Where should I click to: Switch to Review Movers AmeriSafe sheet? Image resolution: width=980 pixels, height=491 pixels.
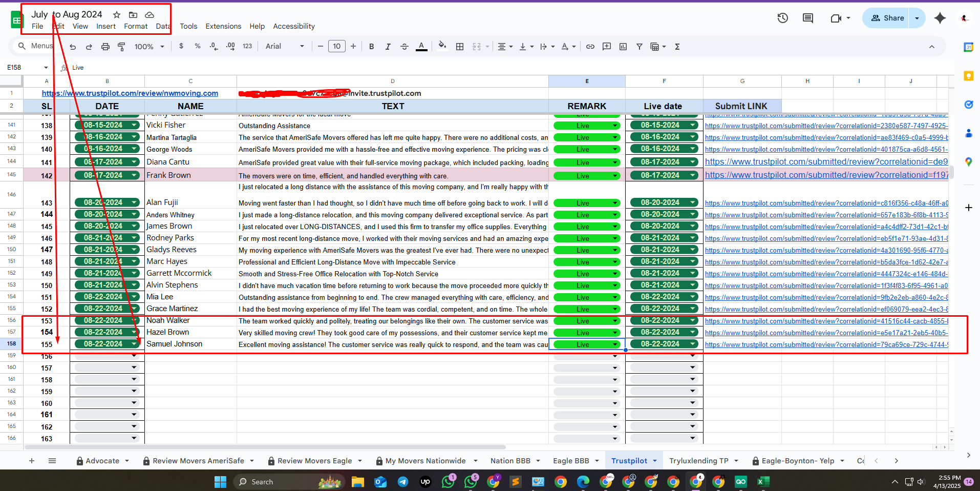(199, 461)
